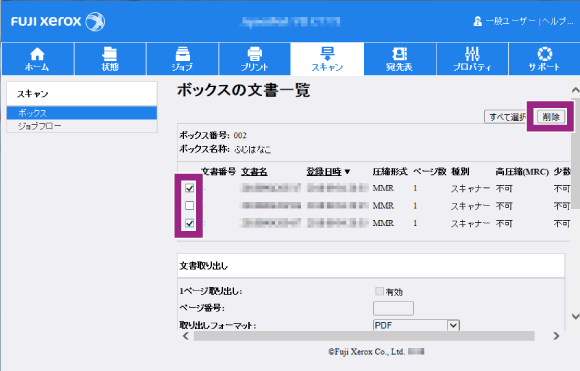This screenshot has height=371, width=580.
Task: Click the ボックス名称 ふじはなこ value
Action: 252,149
